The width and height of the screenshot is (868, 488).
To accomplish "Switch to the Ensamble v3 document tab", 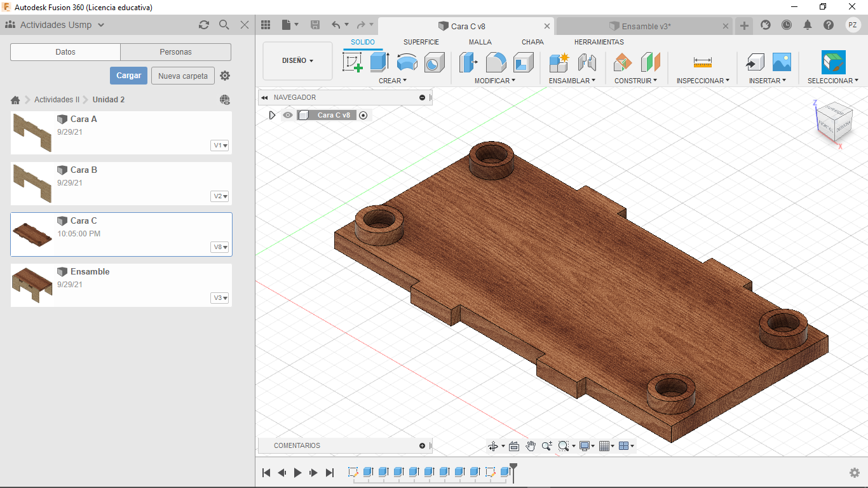I will (x=646, y=26).
